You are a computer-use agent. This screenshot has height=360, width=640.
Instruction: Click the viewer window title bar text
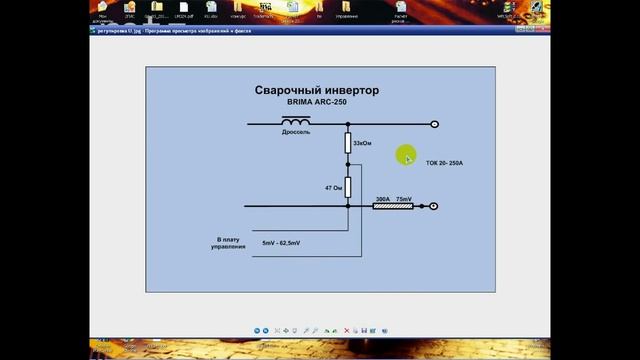click(x=174, y=31)
